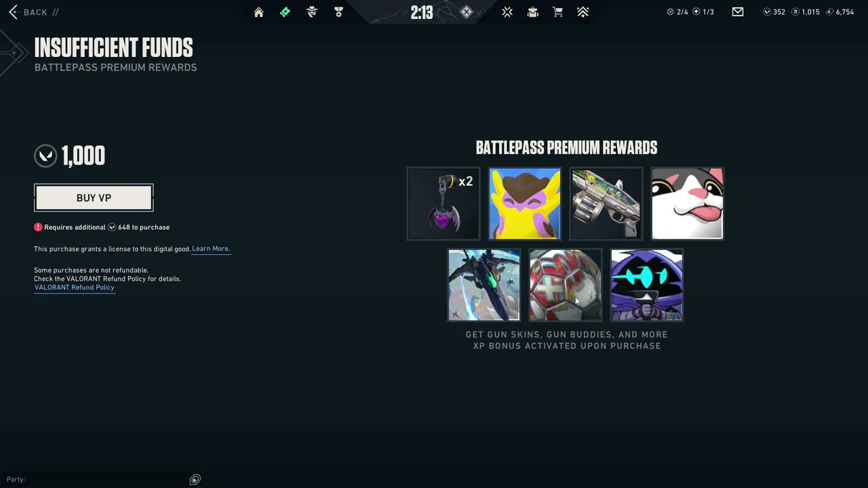Screen dimensions: 868x488
Task: Click the BUY VP button
Action: tap(94, 198)
